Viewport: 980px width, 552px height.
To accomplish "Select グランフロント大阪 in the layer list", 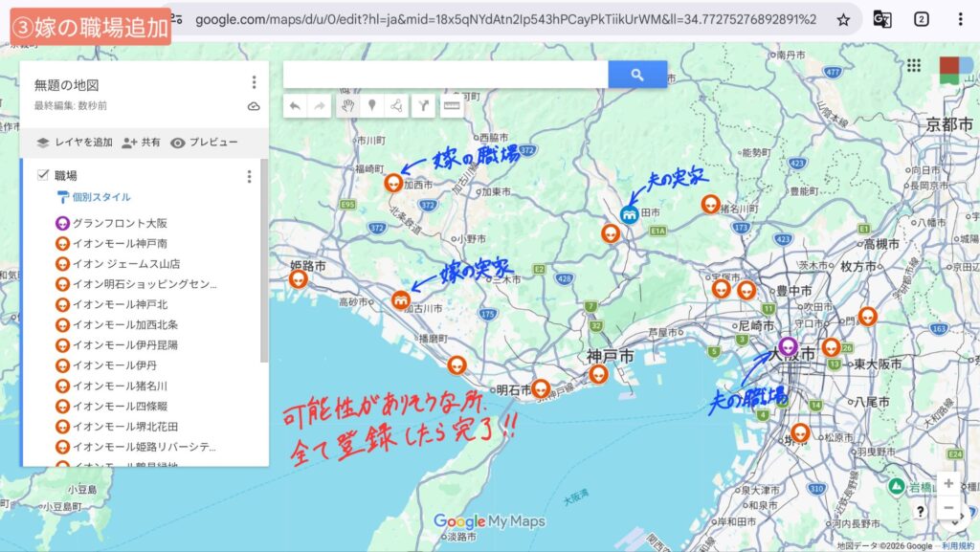I will pos(119,223).
